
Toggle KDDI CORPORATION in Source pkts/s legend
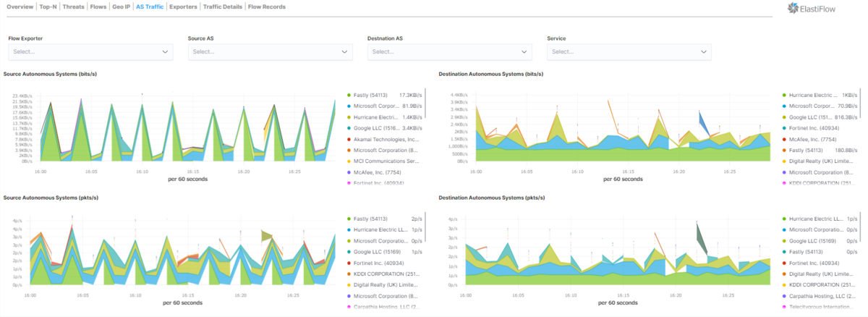(385, 274)
